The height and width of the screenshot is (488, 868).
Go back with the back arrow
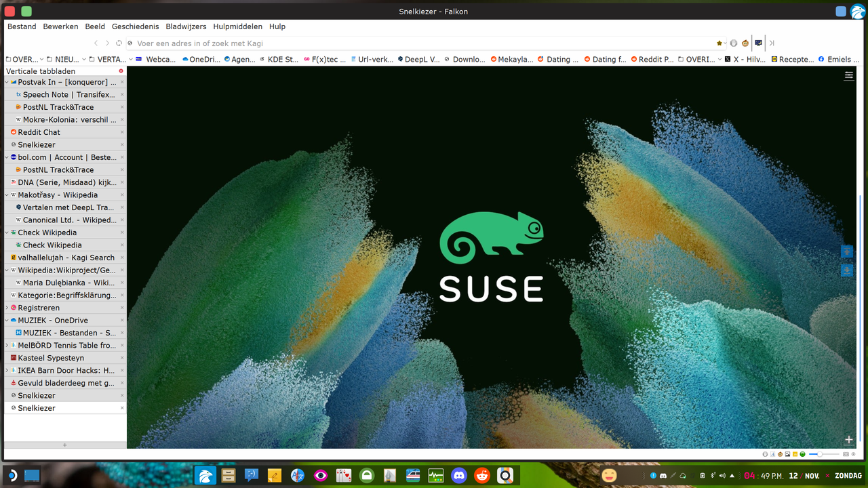coord(96,43)
